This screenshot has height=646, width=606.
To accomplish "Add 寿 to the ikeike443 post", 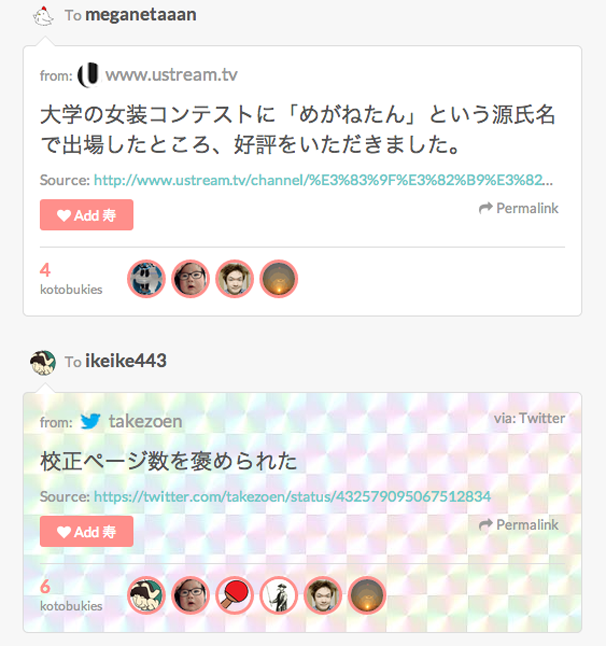I will [x=87, y=531].
